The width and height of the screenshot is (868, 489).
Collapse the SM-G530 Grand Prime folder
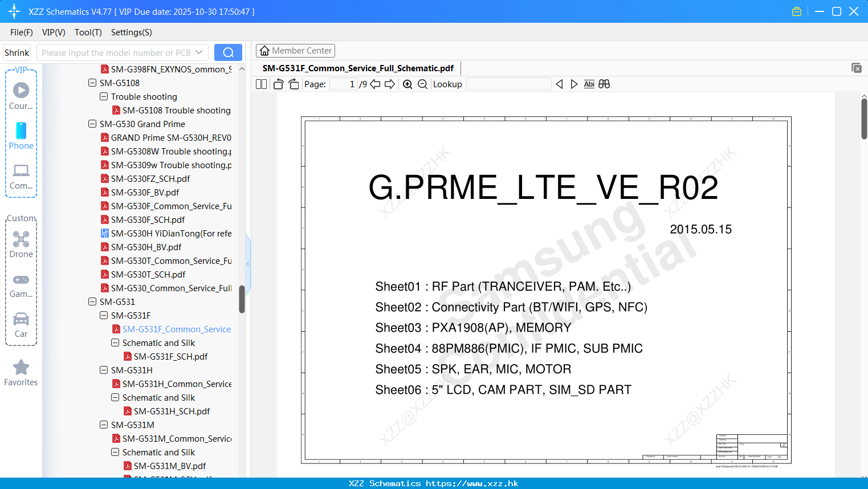click(x=92, y=124)
